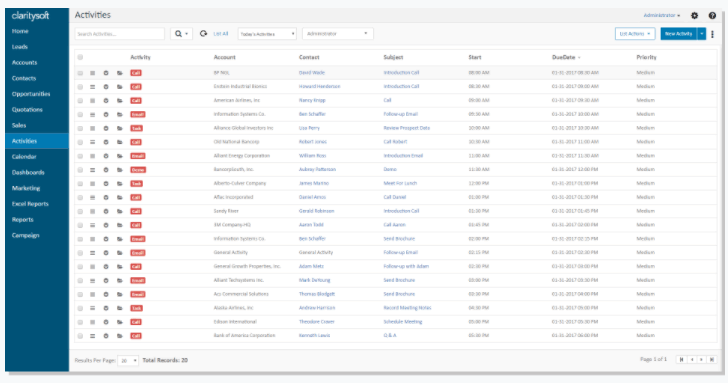Tick the Old National Bancorp row checkbox

point(80,142)
